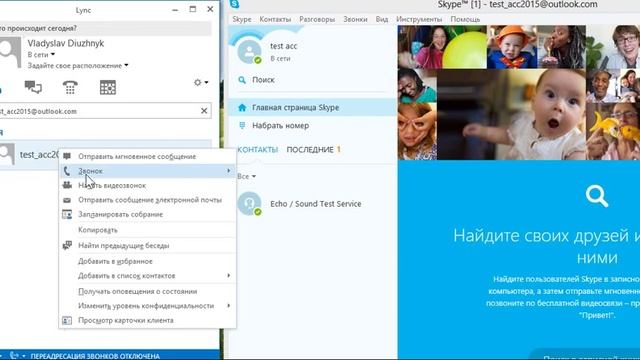Click the Skype logo in title bar
Screen dimensions: 640x360
(234, 4)
